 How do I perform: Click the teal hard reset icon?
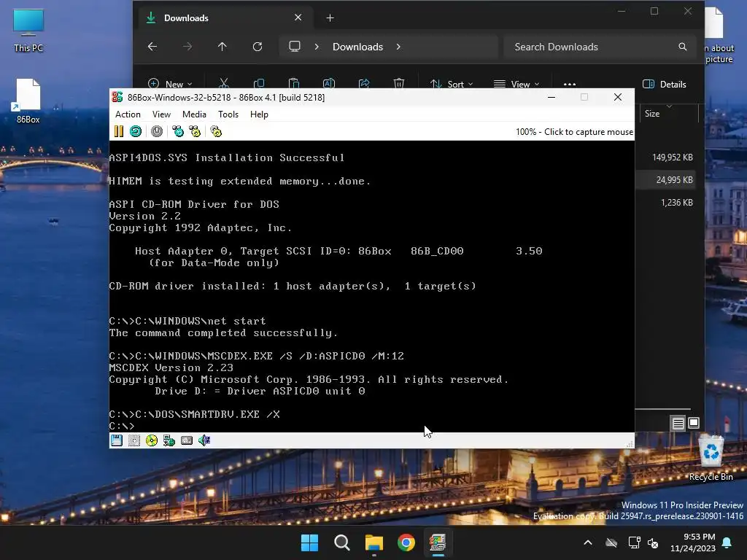tap(136, 131)
